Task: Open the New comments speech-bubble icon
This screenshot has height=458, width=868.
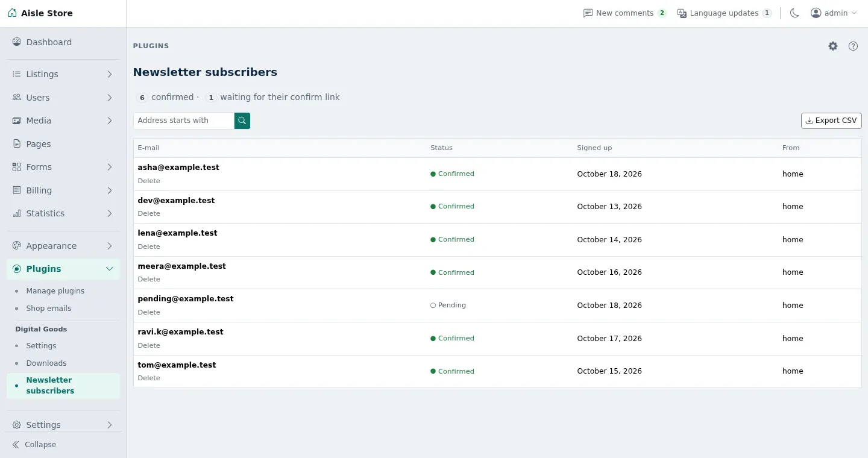Action: pos(588,13)
